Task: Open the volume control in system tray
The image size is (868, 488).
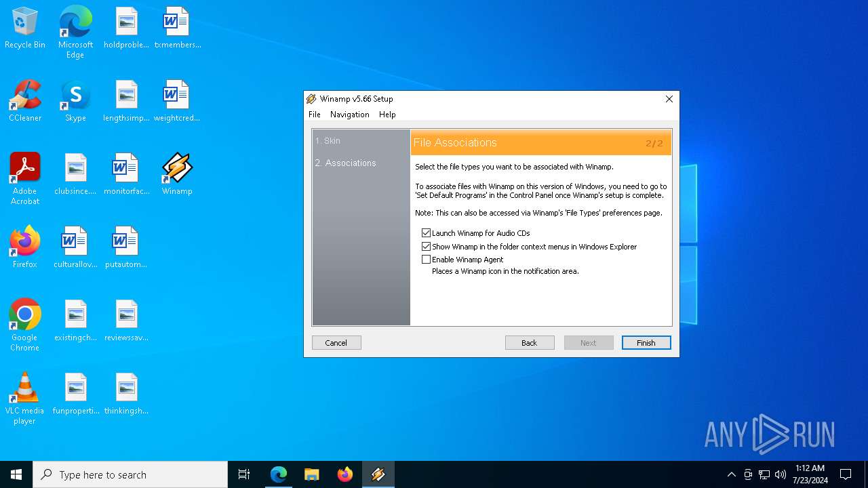Action: pos(781,474)
